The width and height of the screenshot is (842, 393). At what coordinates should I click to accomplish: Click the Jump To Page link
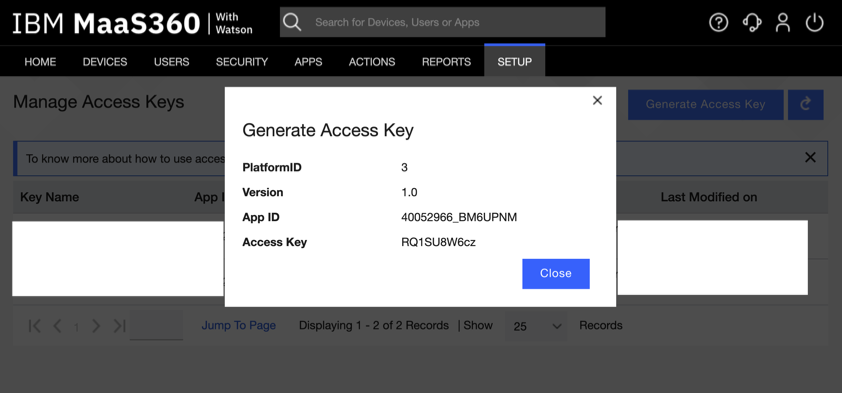pos(238,325)
